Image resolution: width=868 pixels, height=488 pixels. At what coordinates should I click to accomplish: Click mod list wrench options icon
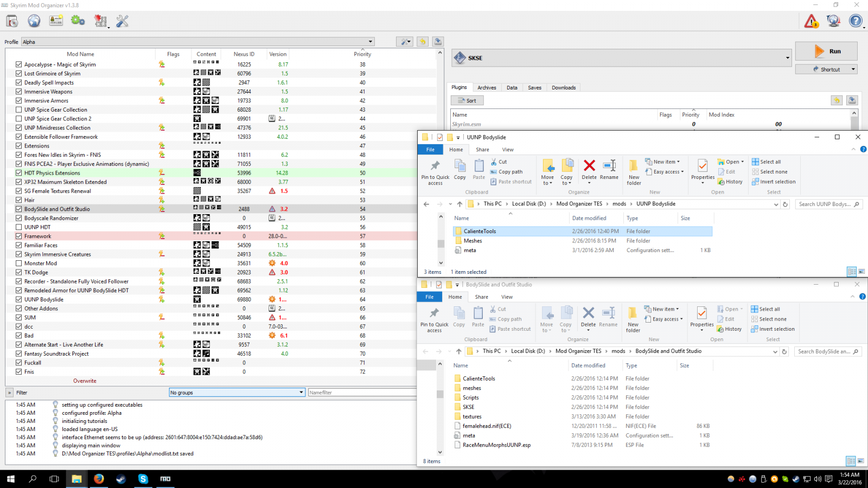[405, 42]
